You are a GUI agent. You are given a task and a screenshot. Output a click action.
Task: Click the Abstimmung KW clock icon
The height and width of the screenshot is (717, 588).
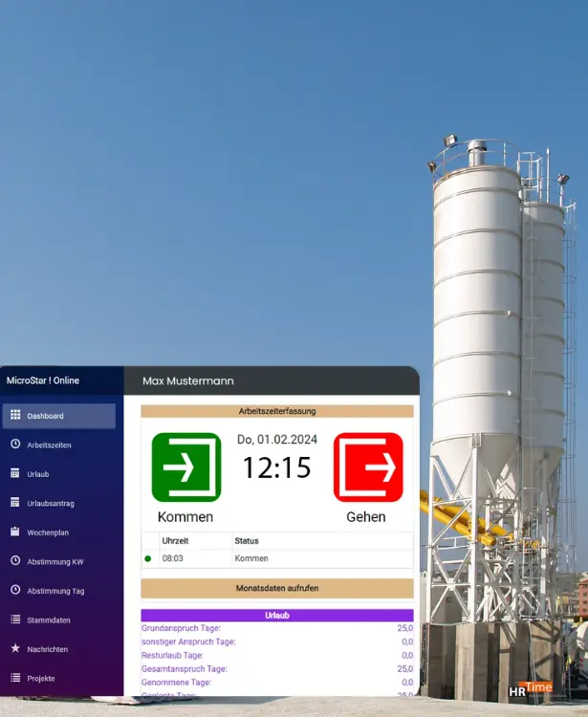click(x=15, y=560)
